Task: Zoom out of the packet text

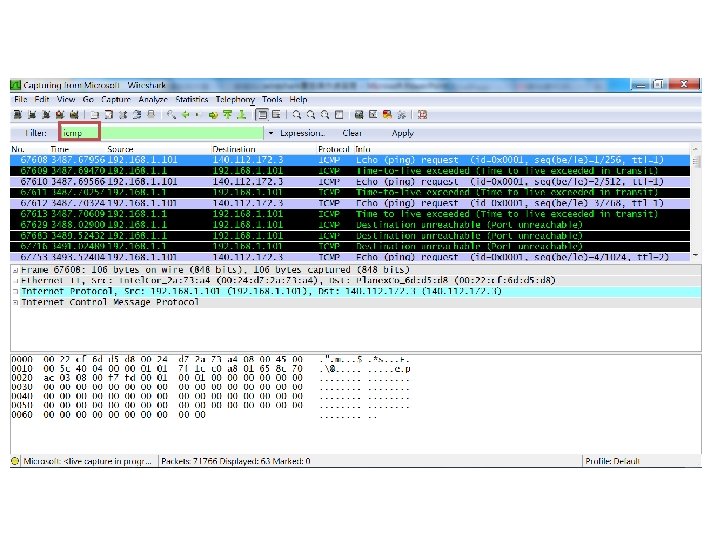Action: (311, 115)
